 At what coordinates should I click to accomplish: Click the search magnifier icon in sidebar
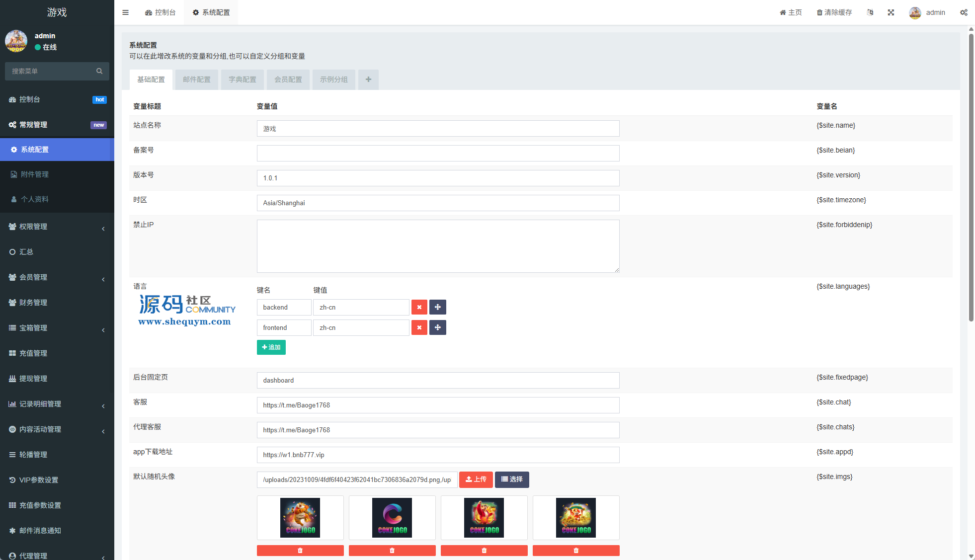tap(99, 71)
